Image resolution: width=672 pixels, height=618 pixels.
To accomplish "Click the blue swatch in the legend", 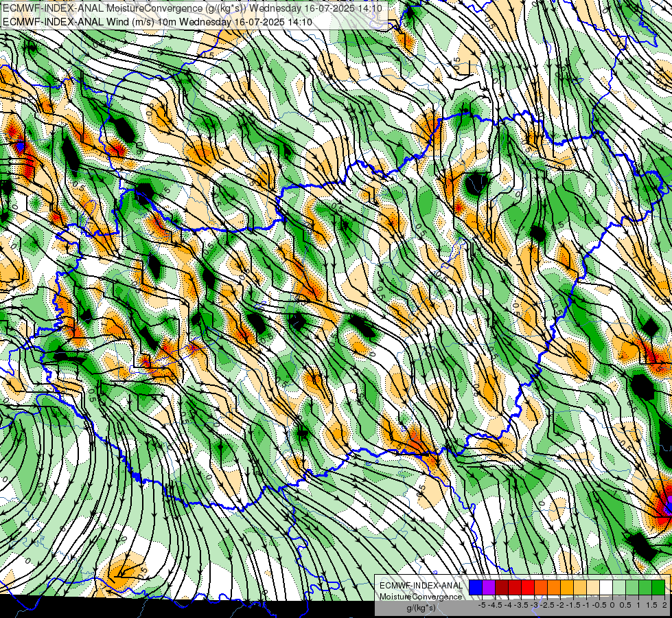I will click(476, 588).
